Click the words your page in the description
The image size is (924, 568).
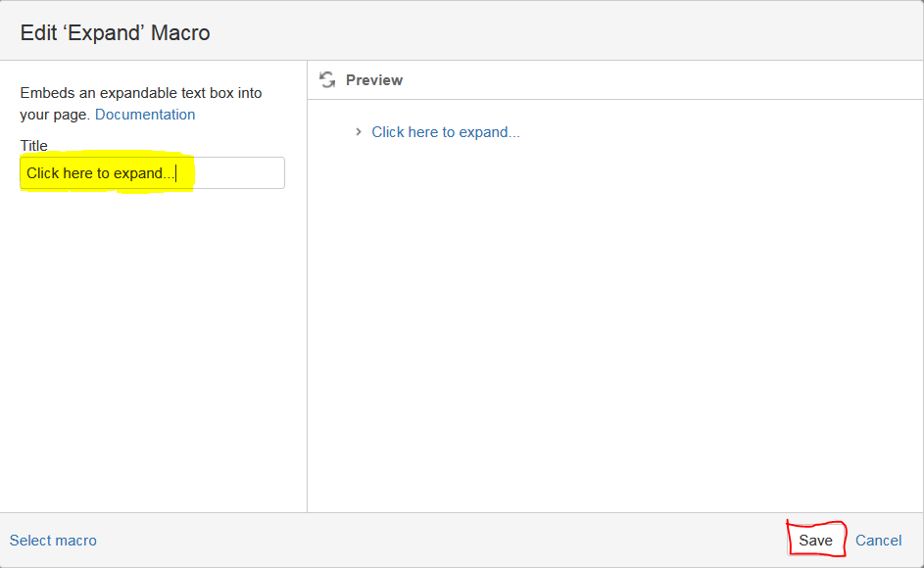[54, 115]
